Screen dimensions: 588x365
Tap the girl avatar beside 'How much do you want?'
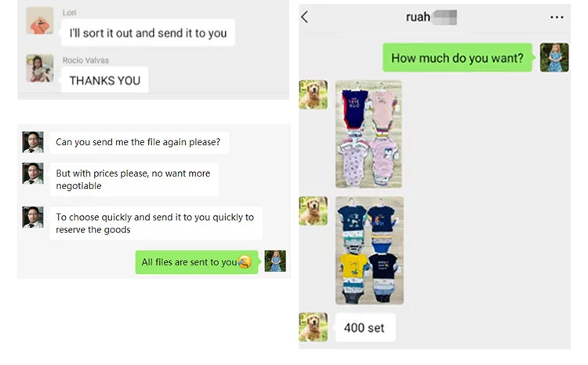554,57
